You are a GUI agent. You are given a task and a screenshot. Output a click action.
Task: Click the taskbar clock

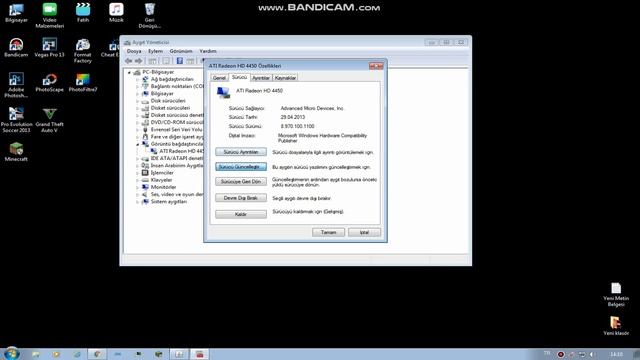coord(616,354)
